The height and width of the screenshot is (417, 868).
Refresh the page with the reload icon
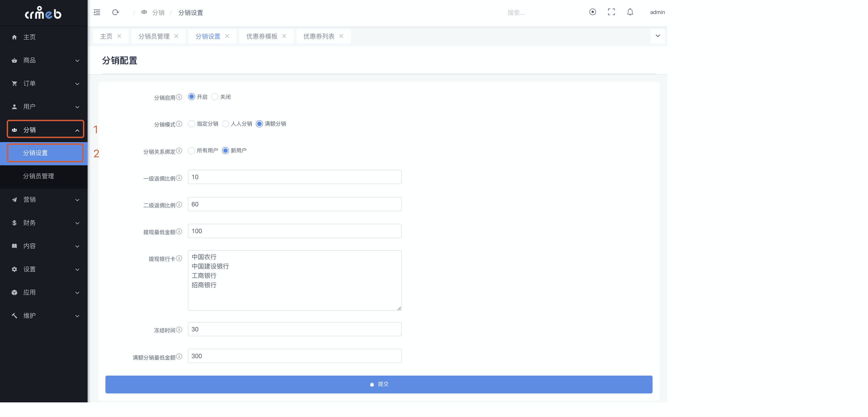point(116,12)
